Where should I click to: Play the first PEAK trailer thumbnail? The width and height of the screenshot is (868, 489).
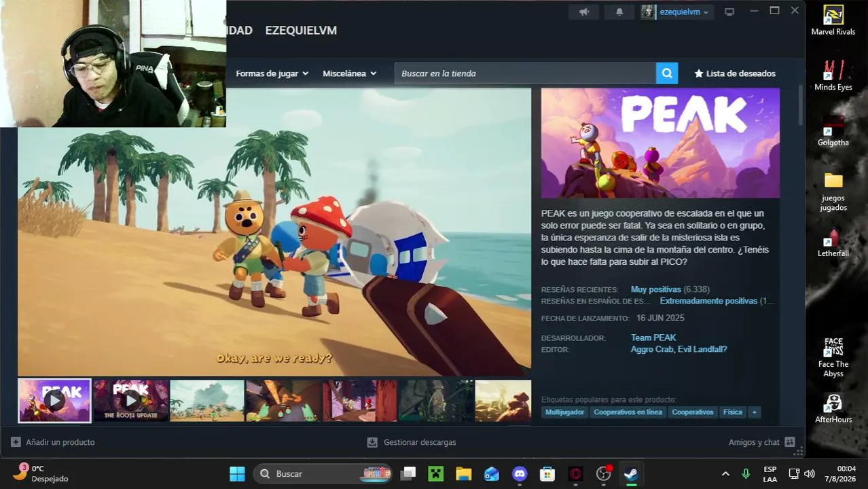(x=54, y=401)
